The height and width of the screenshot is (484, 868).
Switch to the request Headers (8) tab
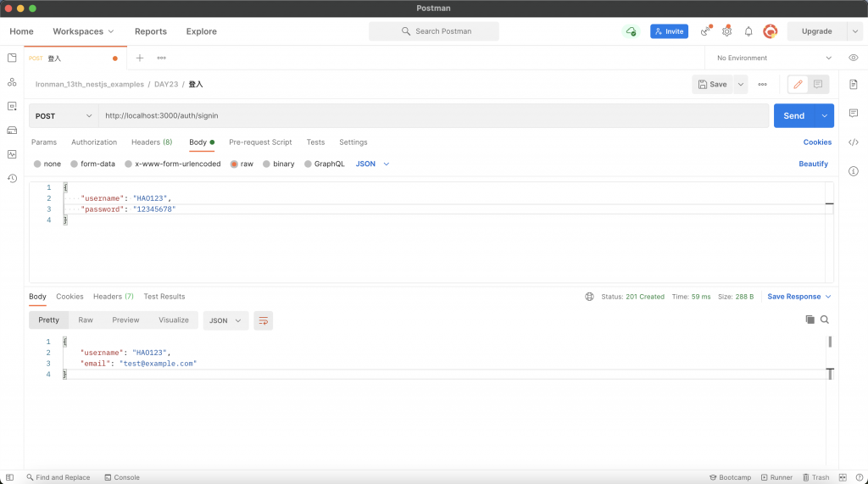point(152,142)
